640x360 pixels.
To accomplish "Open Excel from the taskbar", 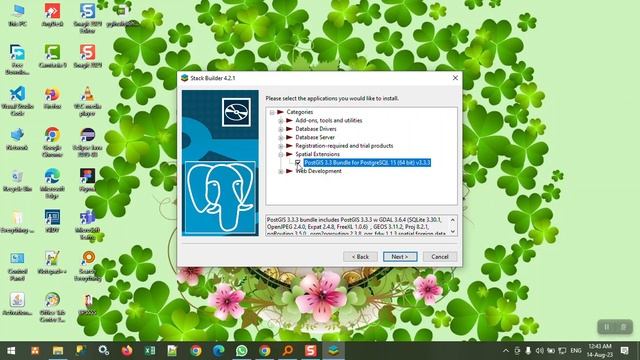I will click(x=150, y=351).
